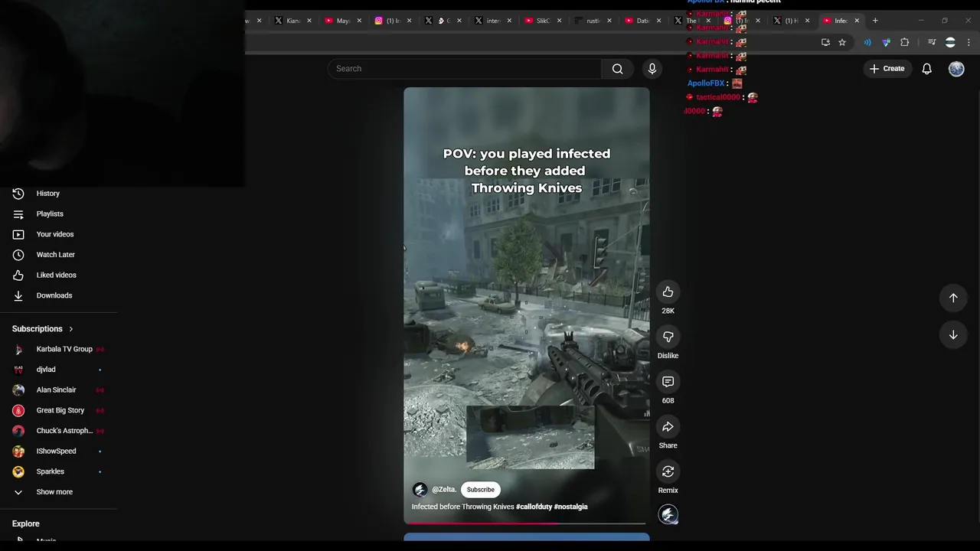Image resolution: width=980 pixels, height=551 pixels.
Task: Open the Chrome three-dot menu
Action: 969,43
